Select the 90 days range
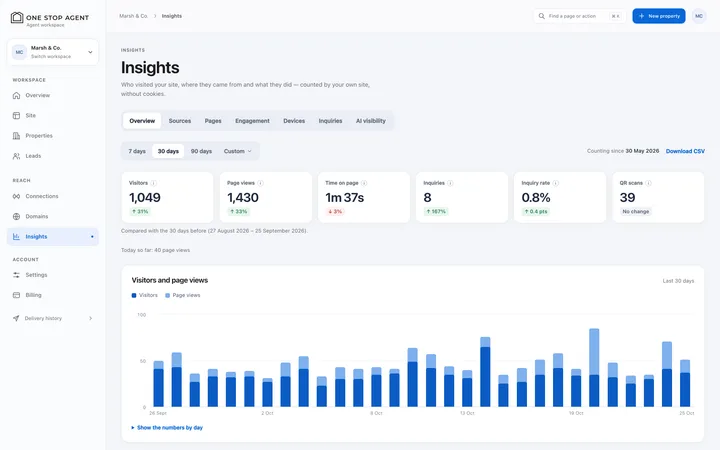This screenshot has width=720, height=450. (x=201, y=151)
